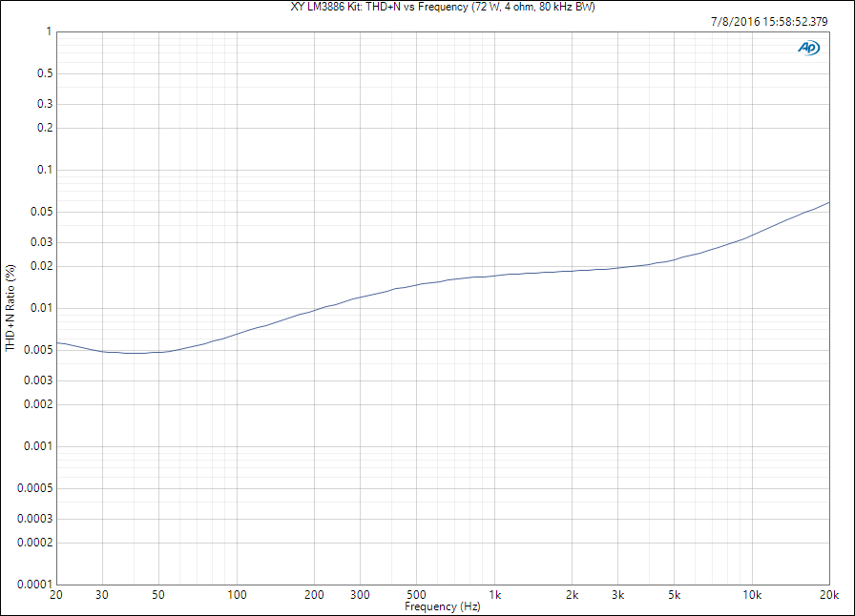Click the '0.0005' y-axis tick label
Screen dimensions: 855x616
click(35, 488)
